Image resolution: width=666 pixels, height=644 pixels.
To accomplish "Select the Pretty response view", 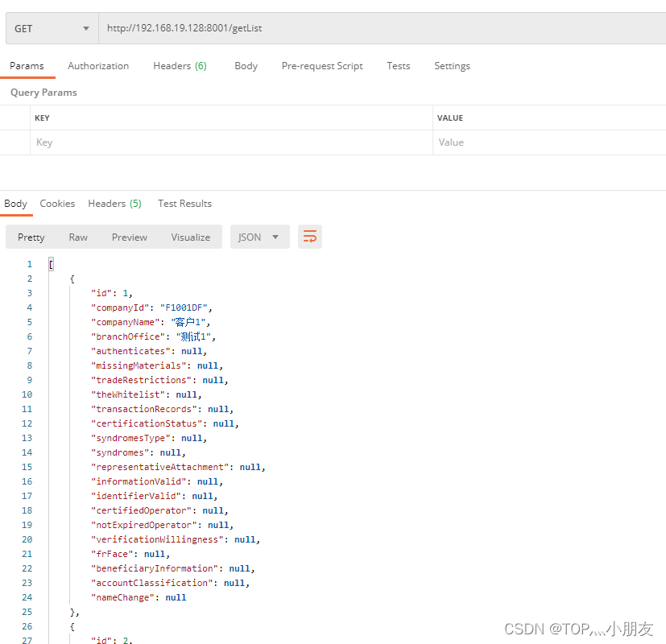I will 31,237.
